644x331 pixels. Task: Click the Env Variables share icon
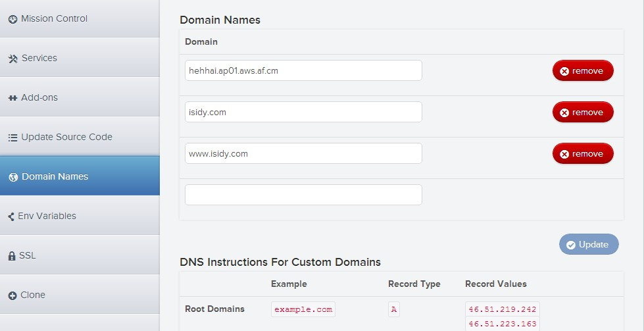12,216
